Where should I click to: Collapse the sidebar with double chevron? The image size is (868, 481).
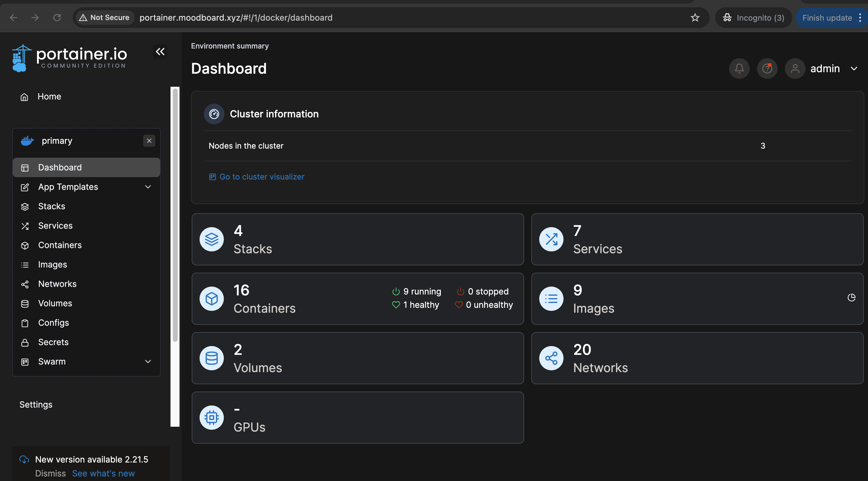pos(160,52)
